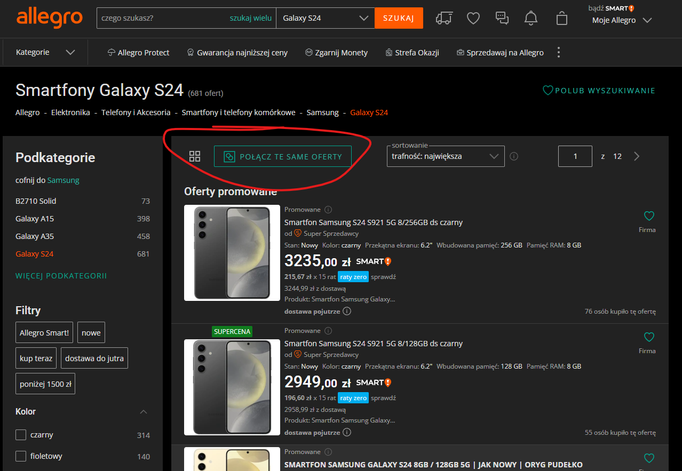Open notifications bell icon
The image size is (682, 471).
tap(531, 19)
